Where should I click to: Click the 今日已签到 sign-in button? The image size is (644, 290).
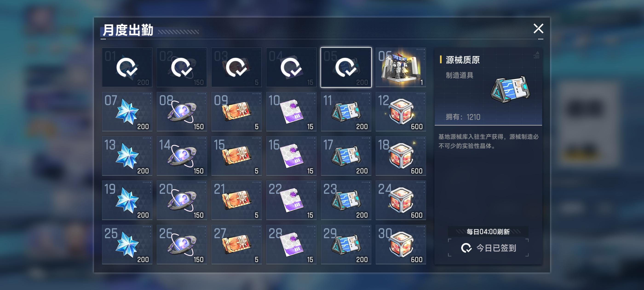click(488, 248)
